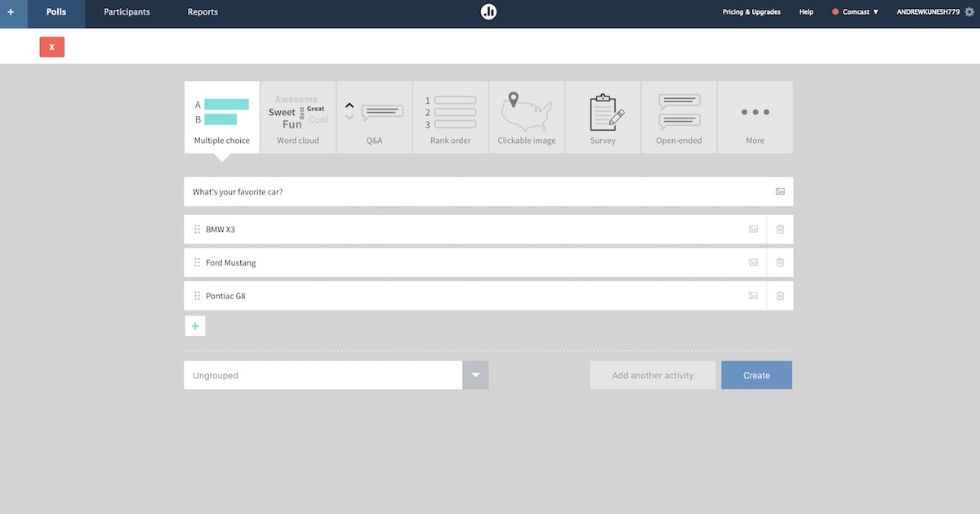Delete the Pontiac G8 option

point(780,296)
